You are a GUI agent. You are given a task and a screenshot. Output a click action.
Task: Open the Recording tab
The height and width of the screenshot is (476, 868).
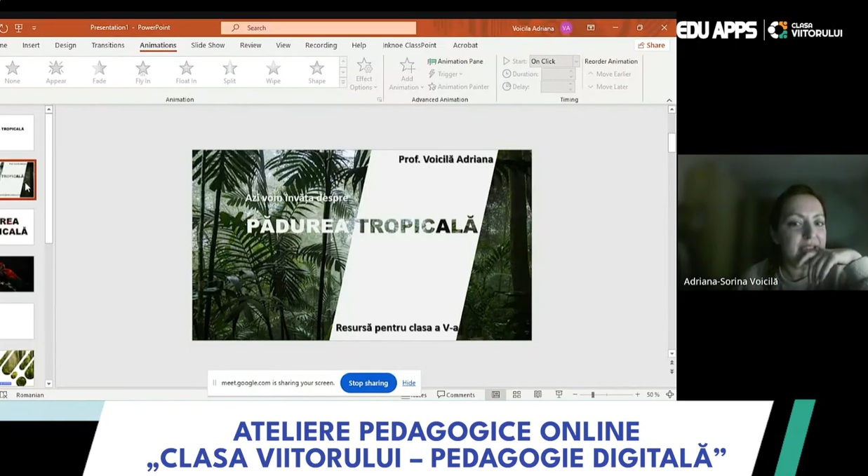(321, 45)
